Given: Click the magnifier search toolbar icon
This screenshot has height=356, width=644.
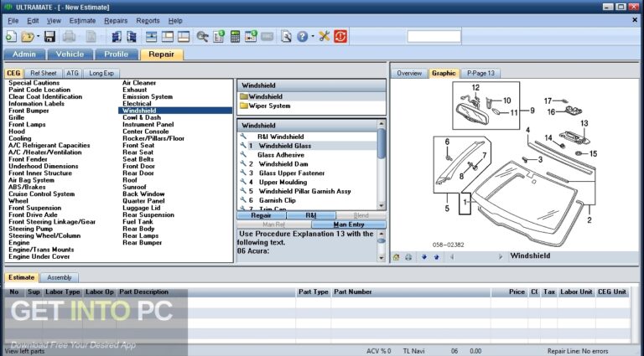Looking at the screenshot, I should click(x=202, y=37).
